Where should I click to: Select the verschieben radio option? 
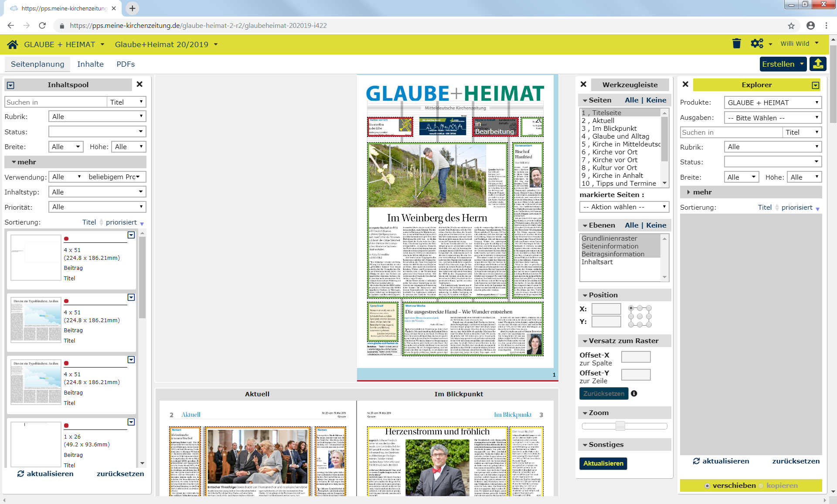[707, 486]
